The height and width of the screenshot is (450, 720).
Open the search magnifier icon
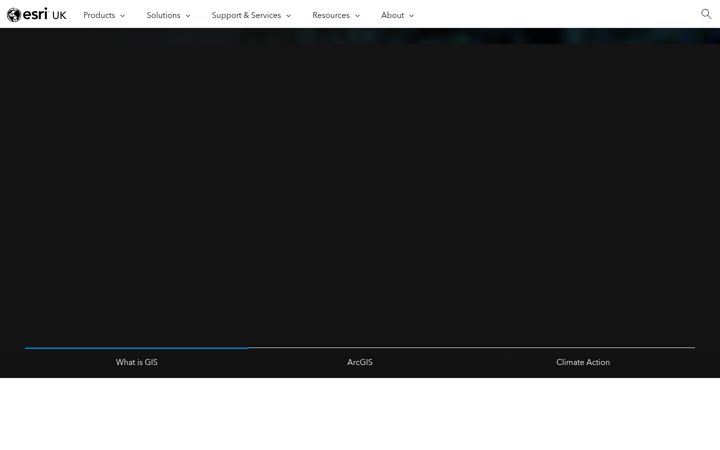[x=706, y=14]
